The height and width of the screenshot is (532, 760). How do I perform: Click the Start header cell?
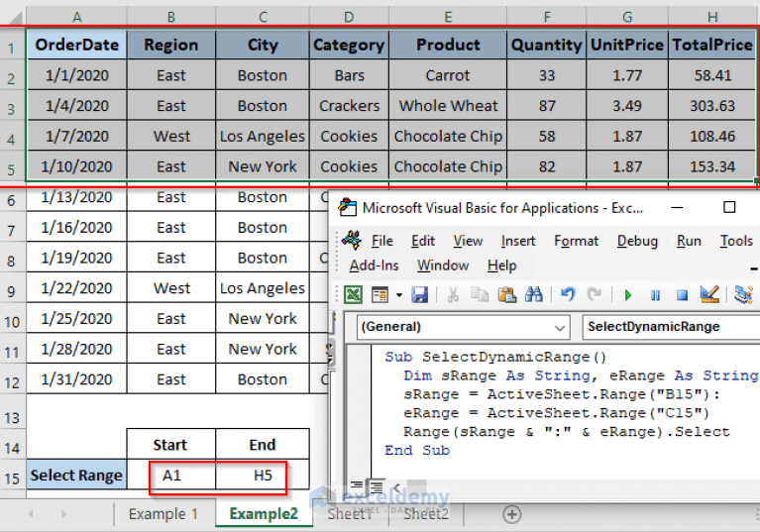(x=171, y=444)
